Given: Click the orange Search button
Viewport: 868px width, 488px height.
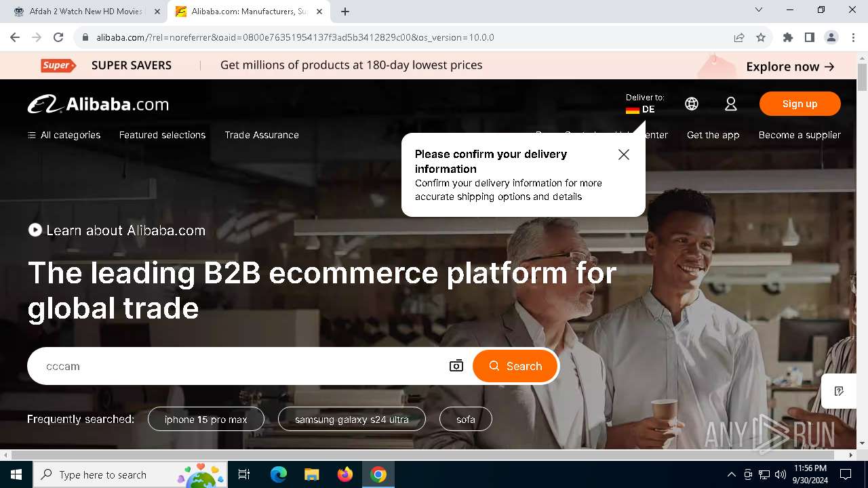Looking at the screenshot, I should click(x=515, y=366).
